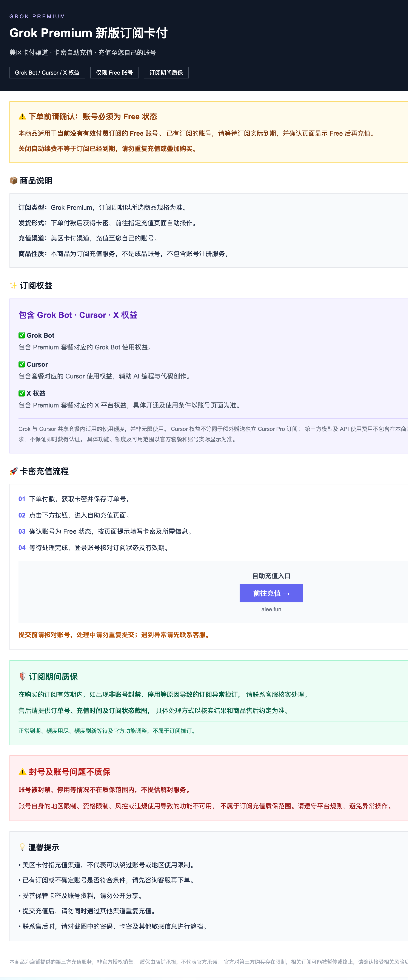Viewport: 408px width, 980px height.
Task: Click the 温馨提示 heading
Action: pyautogui.click(x=44, y=847)
